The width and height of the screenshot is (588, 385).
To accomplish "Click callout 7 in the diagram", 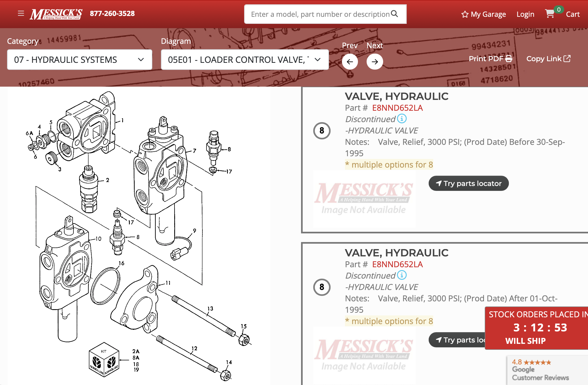I will pos(195,151).
